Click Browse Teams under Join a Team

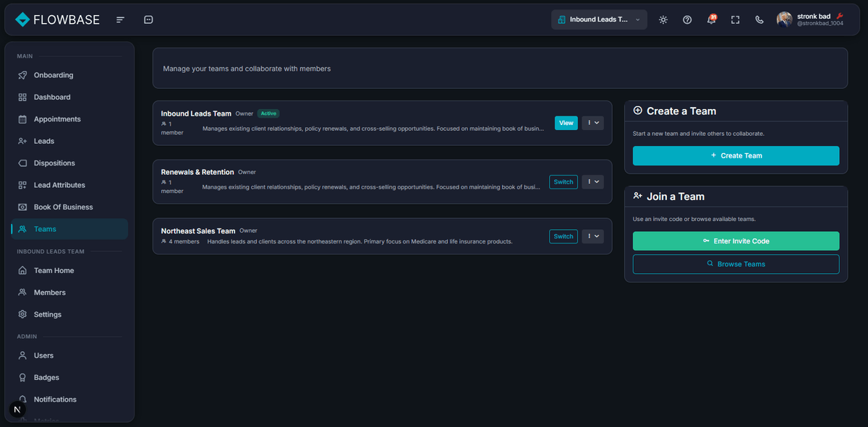[736, 264]
